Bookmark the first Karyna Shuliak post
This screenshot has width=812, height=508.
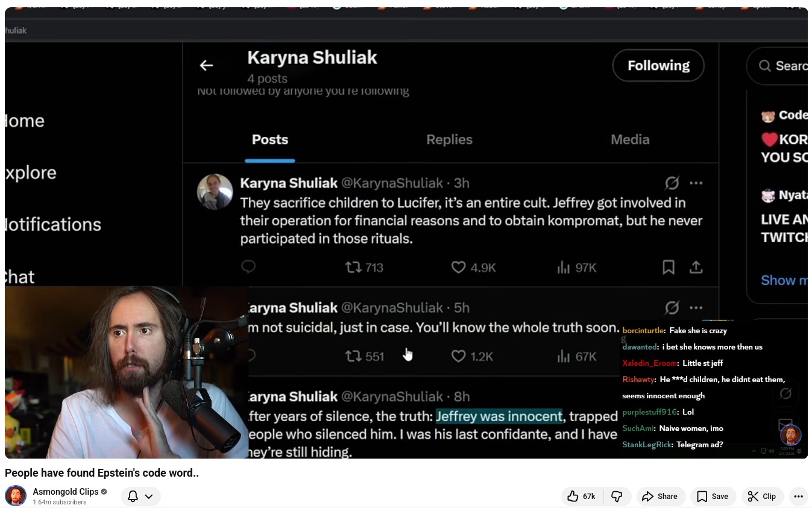pyautogui.click(x=668, y=268)
